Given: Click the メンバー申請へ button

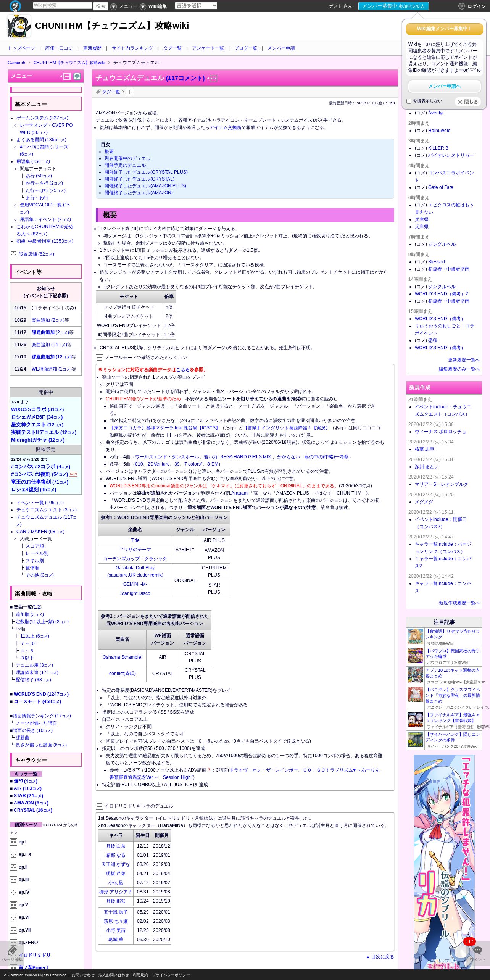Looking at the screenshot, I should pyautogui.click(x=444, y=86).
